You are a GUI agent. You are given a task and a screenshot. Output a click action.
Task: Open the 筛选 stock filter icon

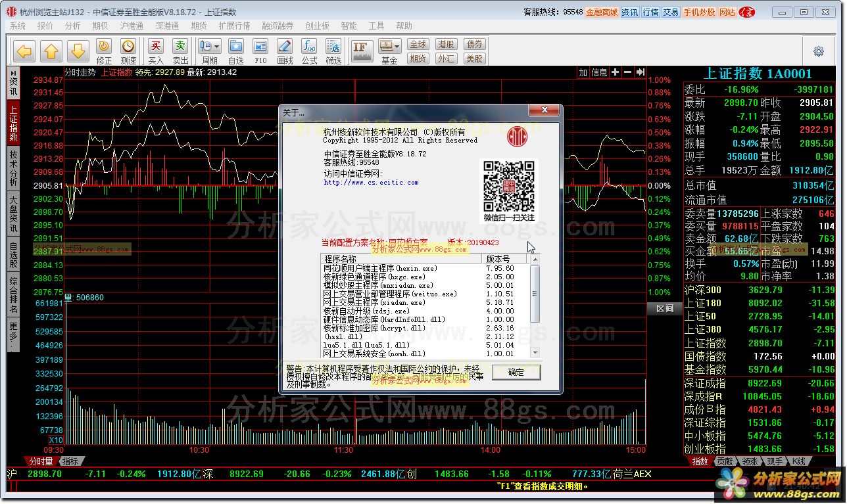pos(333,51)
